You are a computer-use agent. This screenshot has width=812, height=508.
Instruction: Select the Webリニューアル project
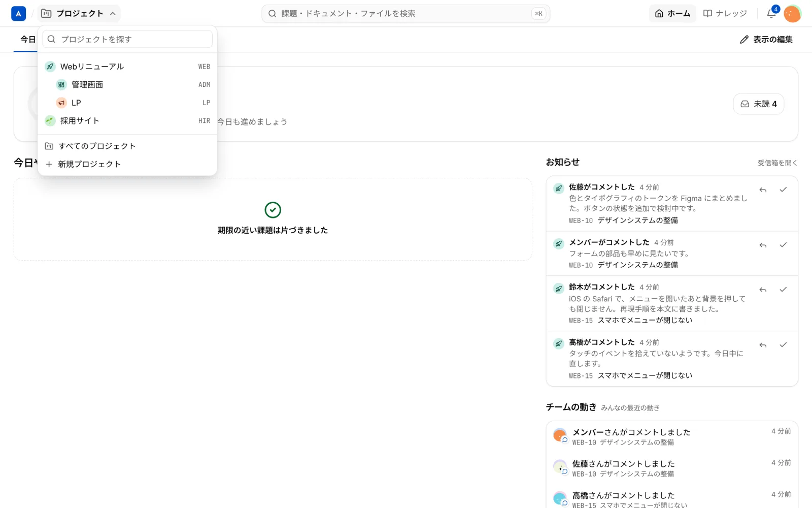[x=127, y=67]
